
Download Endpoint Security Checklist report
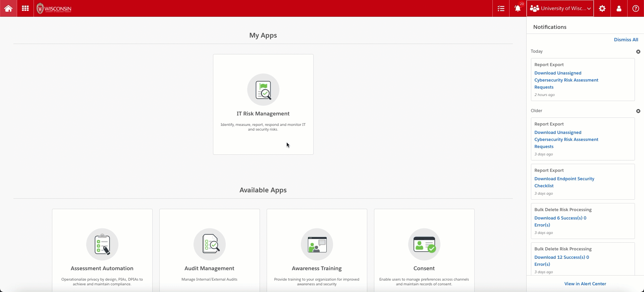[564, 182]
